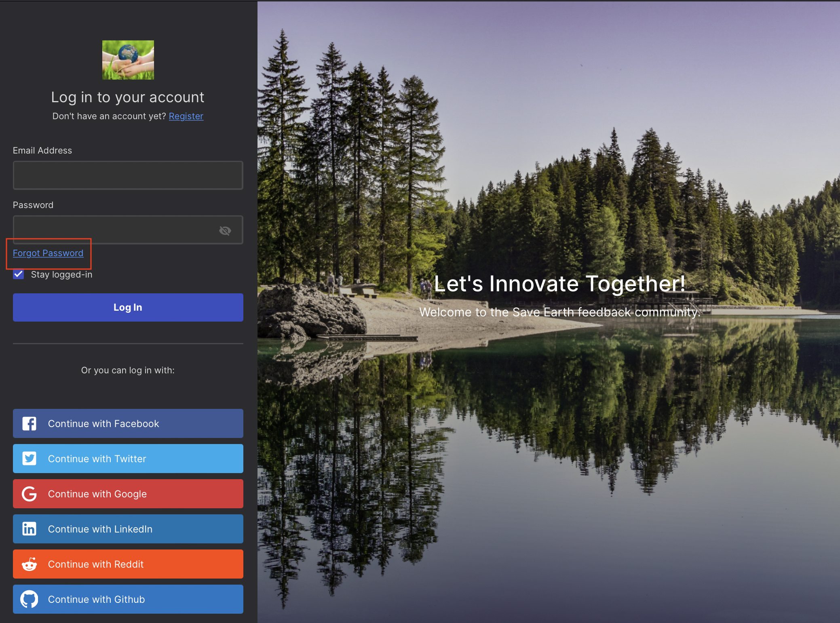Toggle the Stay logged-in checkbox
840x623 pixels.
(x=18, y=274)
